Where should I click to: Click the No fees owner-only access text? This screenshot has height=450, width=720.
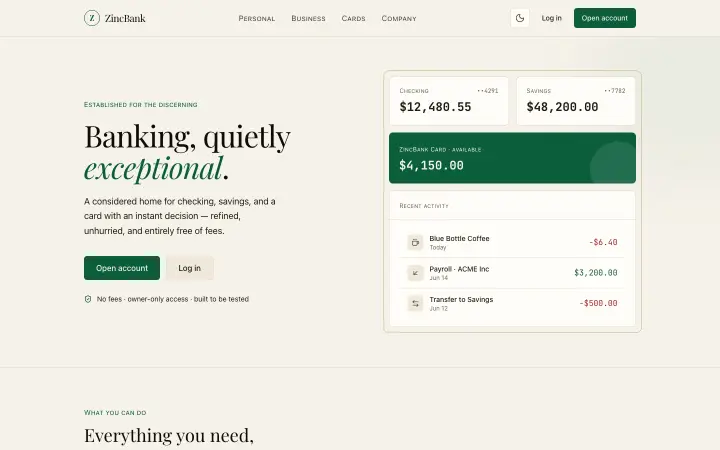point(173,299)
